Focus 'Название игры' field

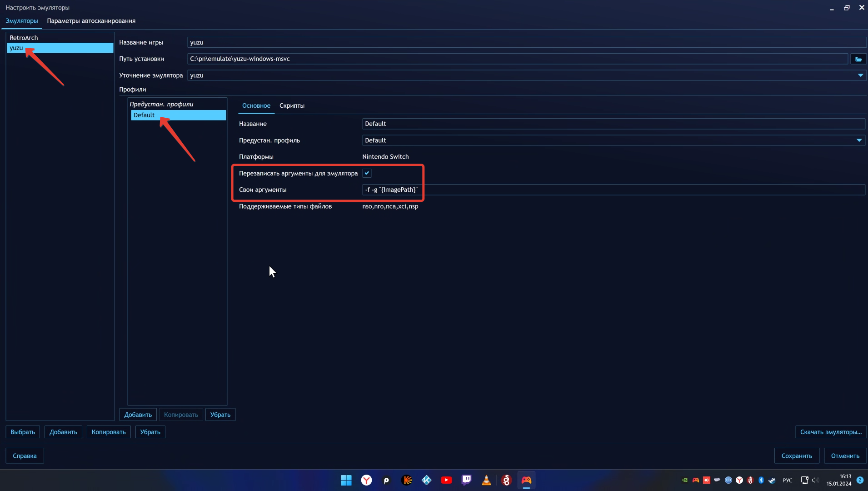point(527,42)
